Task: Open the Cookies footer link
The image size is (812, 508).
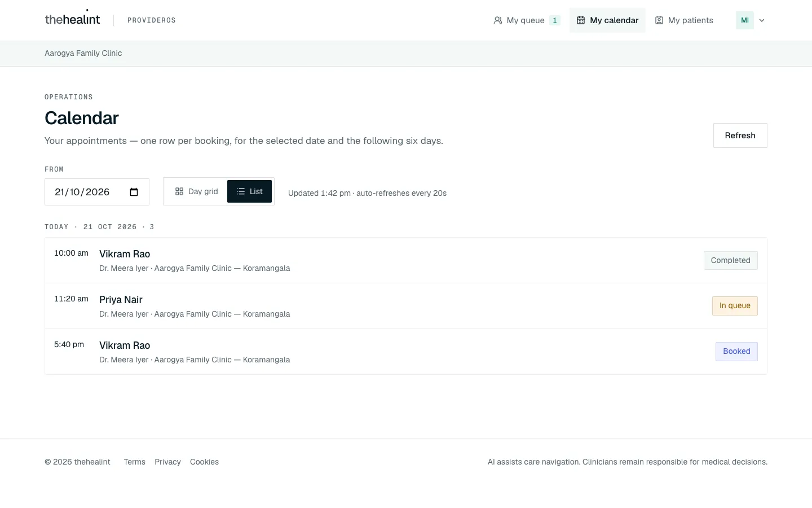Action: click(204, 462)
